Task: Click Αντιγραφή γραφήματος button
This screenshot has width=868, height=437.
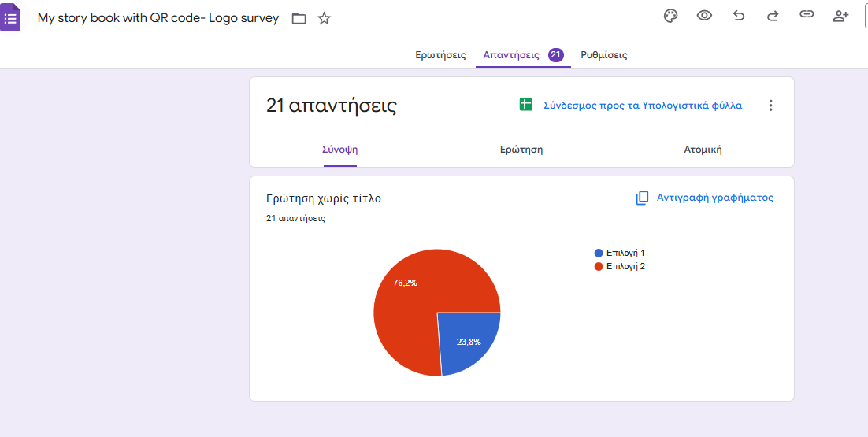Action: point(705,198)
